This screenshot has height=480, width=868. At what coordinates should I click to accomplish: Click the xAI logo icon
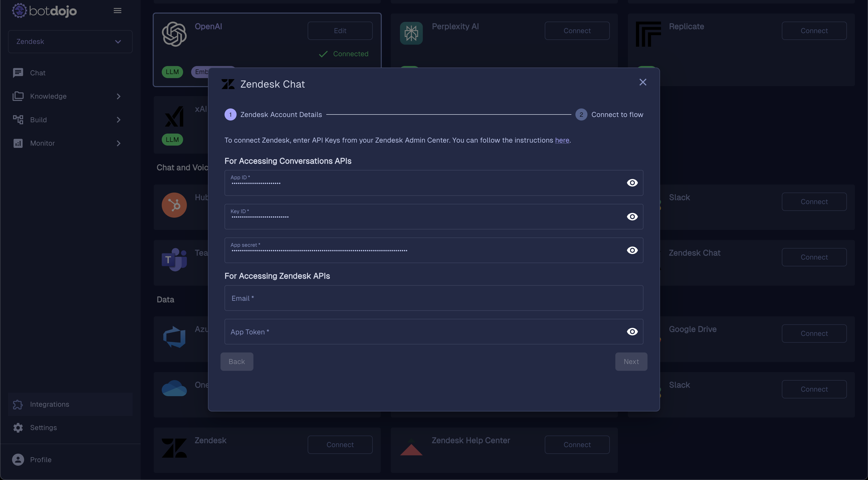pos(174,116)
